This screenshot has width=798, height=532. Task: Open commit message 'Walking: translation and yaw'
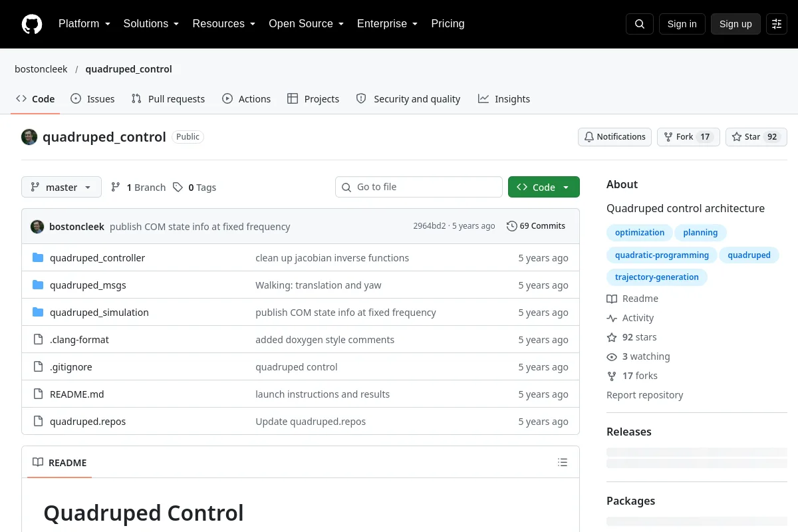point(319,285)
